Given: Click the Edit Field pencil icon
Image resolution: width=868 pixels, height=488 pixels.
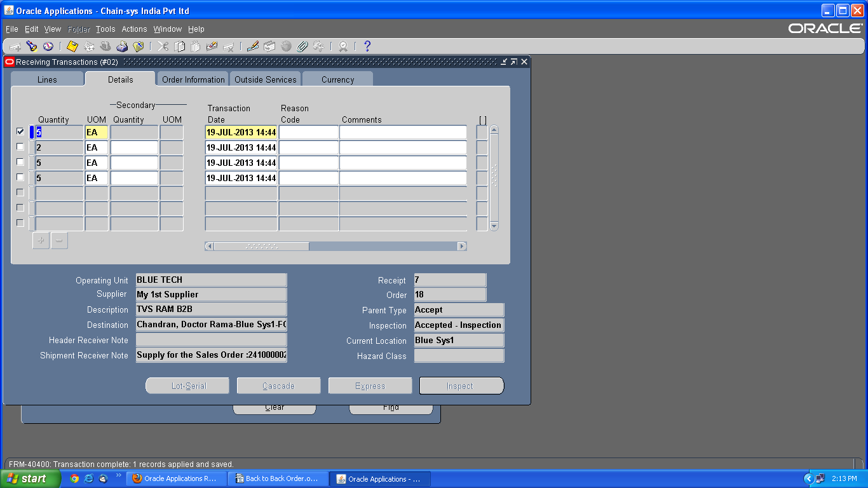Looking at the screenshot, I should coord(253,46).
